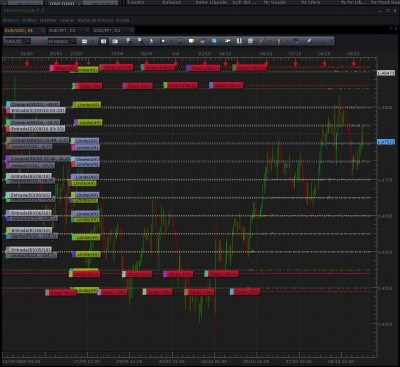The height and width of the screenshot is (367, 400).
Task: Click the orange diagonal line drawing tool
Action: tap(262, 41)
